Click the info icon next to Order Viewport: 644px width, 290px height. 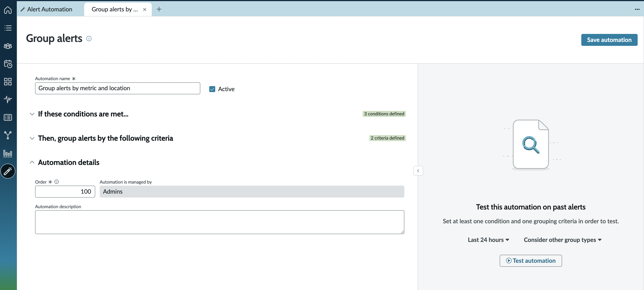[x=57, y=182]
